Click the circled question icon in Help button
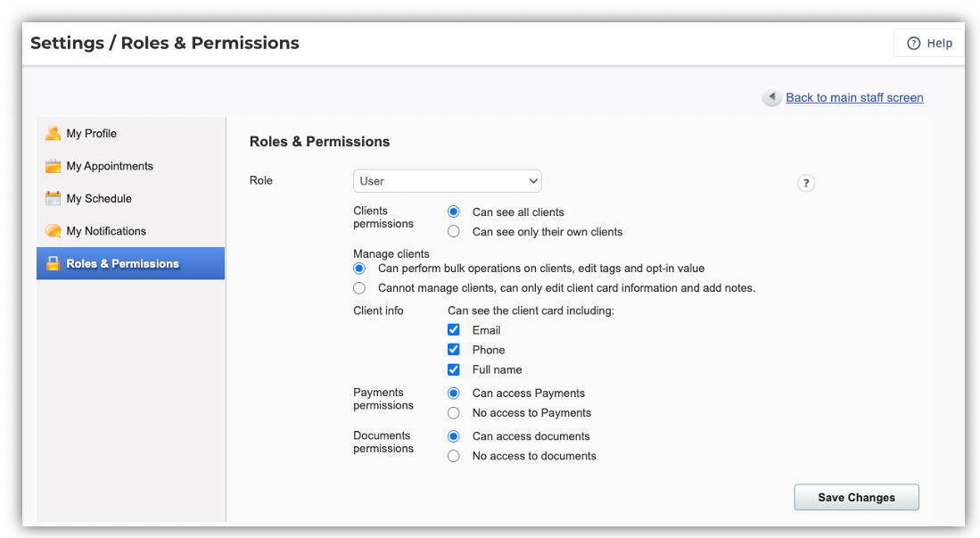This screenshot has width=980, height=538. (x=914, y=43)
